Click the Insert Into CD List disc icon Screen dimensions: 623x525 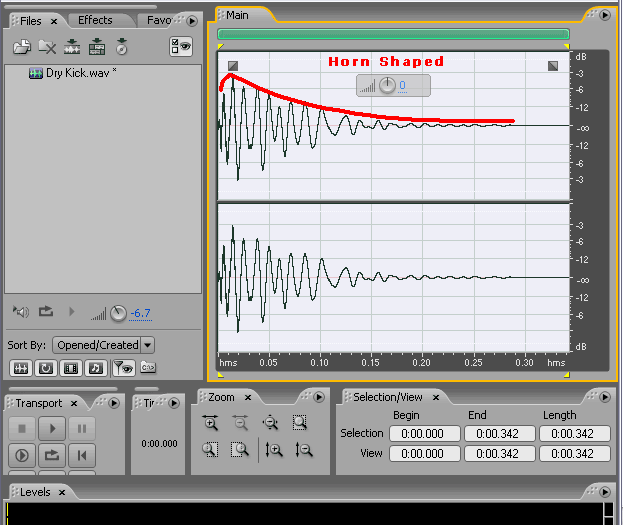tap(122, 47)
